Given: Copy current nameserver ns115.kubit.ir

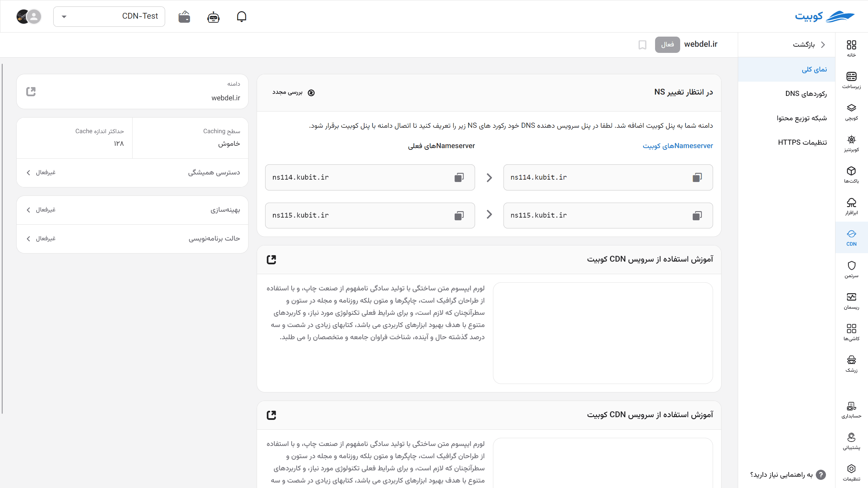Looking at the screenshot, I should pyautogui.click(x=459, y=216).
